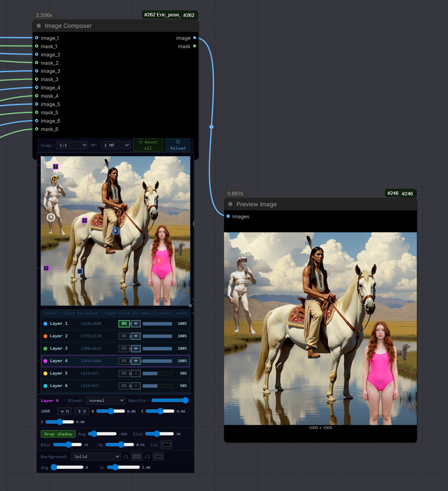Open the shadow Col color swatch
Viewport: 448px width, 491px height.
coord(166,445)
